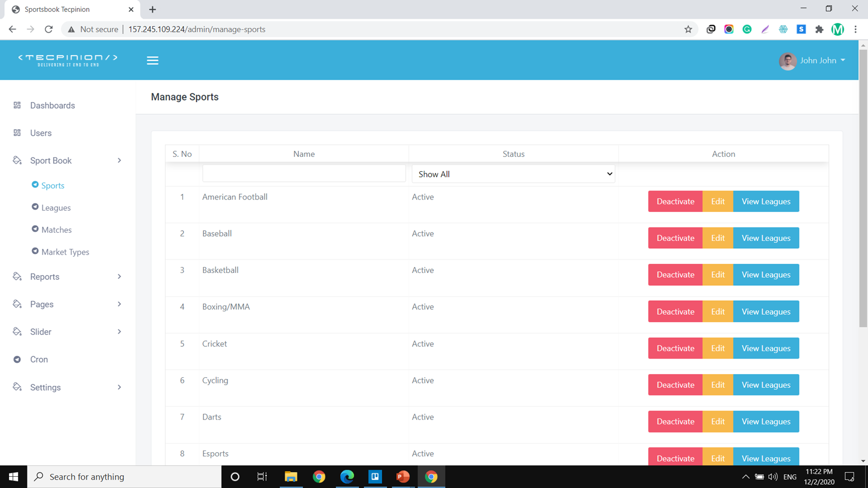This screenshot has height=488, width=868.
Task: Click the Dashboards grid icon
Action: [x=17, y=105]
